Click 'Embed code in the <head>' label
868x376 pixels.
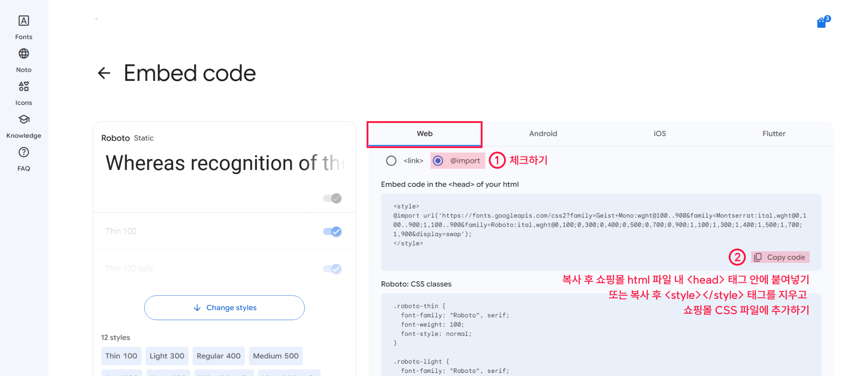(450, 184)
